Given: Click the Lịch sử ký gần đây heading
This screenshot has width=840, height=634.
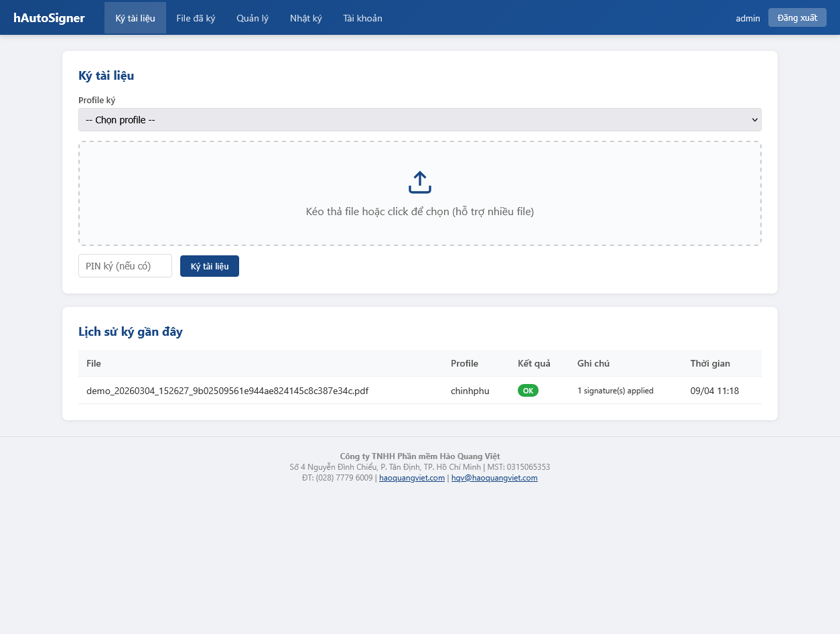Looking at the screenshot, I should (x=131, y=332).
